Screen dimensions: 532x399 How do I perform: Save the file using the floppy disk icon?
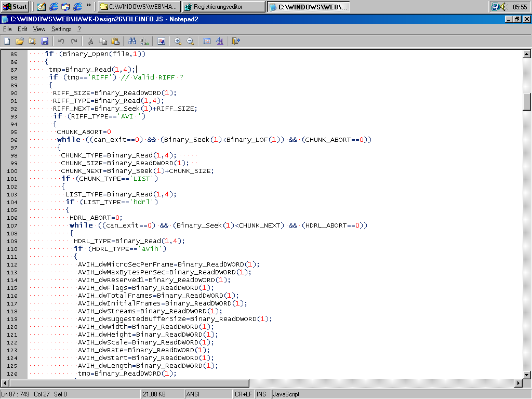pyautogui.click(x=45, y=42)
